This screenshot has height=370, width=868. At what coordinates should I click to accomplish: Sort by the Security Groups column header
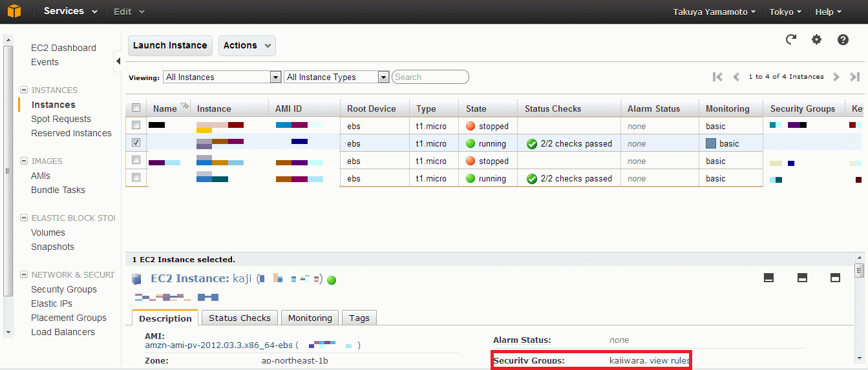coord(803,108)
